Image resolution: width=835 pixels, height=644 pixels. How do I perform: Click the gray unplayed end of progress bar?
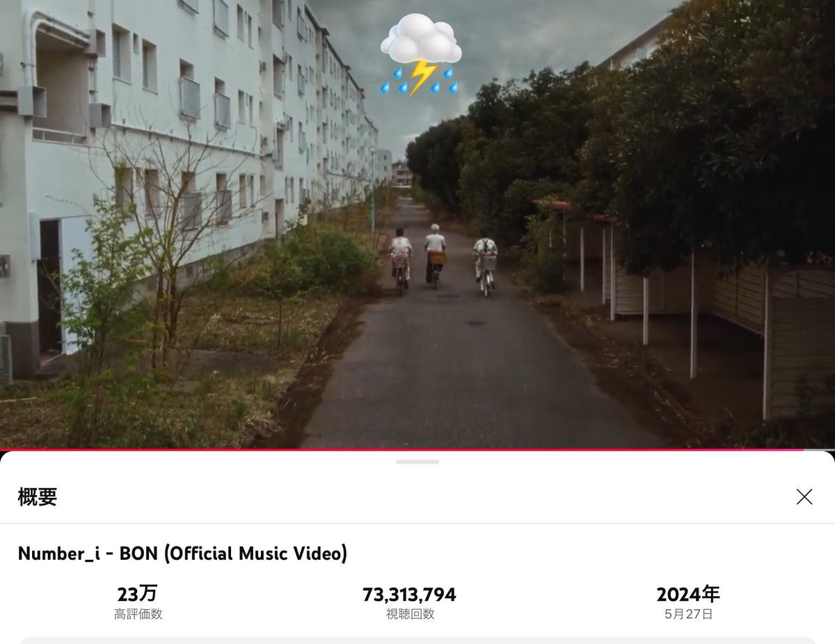tap(820, 449)
